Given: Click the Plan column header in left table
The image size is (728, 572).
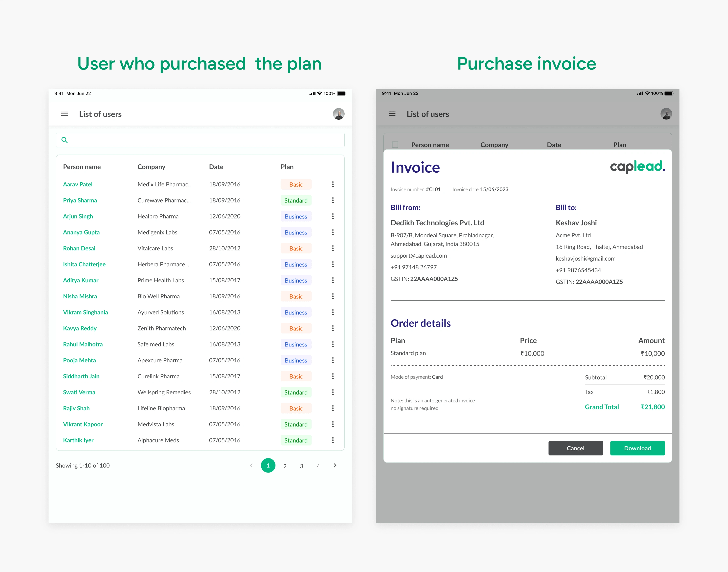Looking at the screenshot, I should coord(287,167).
